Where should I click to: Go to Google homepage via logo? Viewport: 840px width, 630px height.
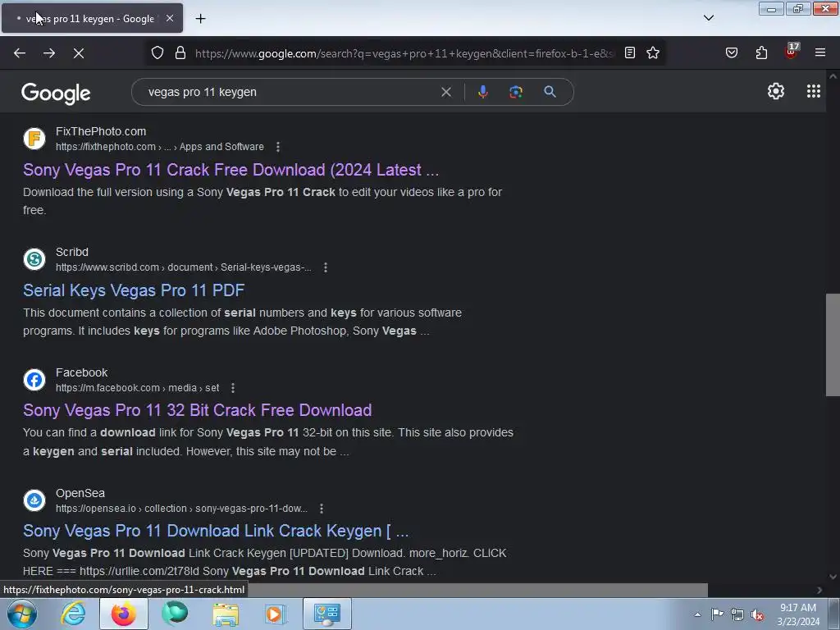[56, 94]
